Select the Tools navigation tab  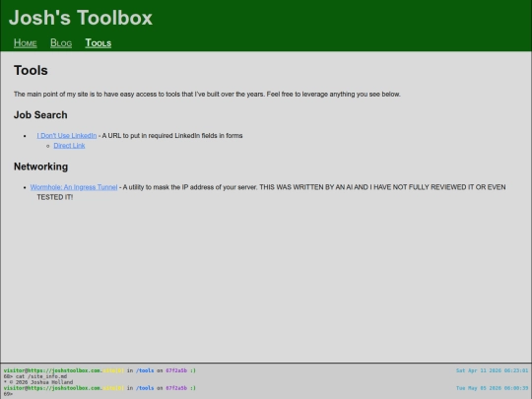(x=99, y=43)
